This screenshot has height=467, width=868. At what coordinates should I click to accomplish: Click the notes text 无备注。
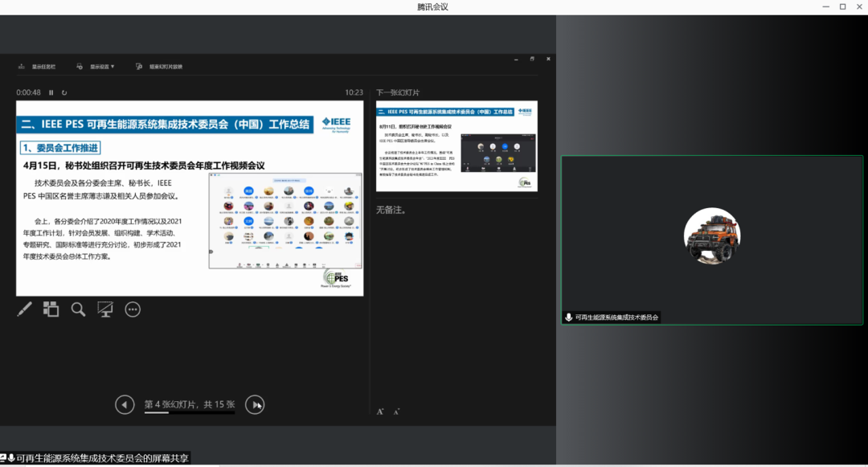pos(391,210)
